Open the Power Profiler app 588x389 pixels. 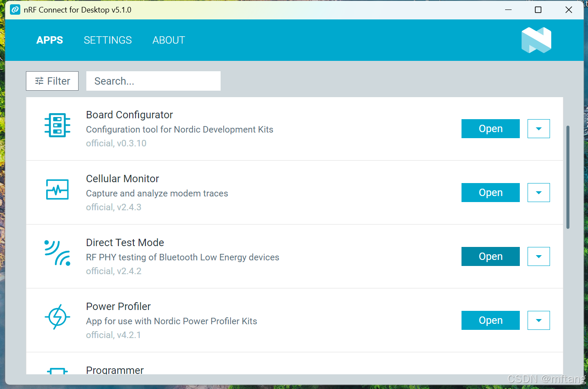(x=490, y=320)
